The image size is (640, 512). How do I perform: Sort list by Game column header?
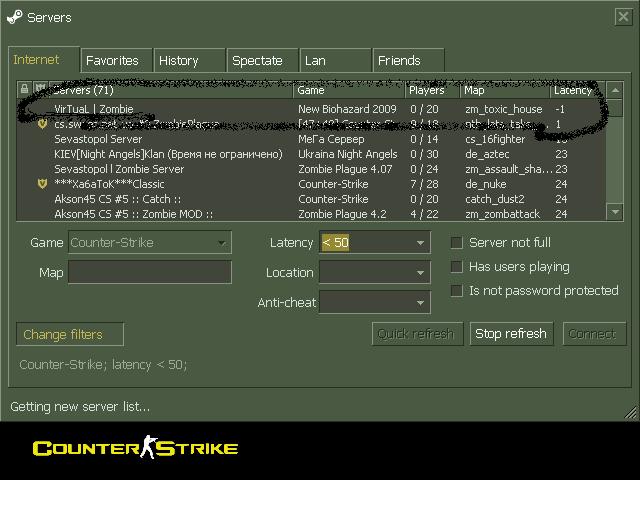pyautogui.click(x=349, y=90)
